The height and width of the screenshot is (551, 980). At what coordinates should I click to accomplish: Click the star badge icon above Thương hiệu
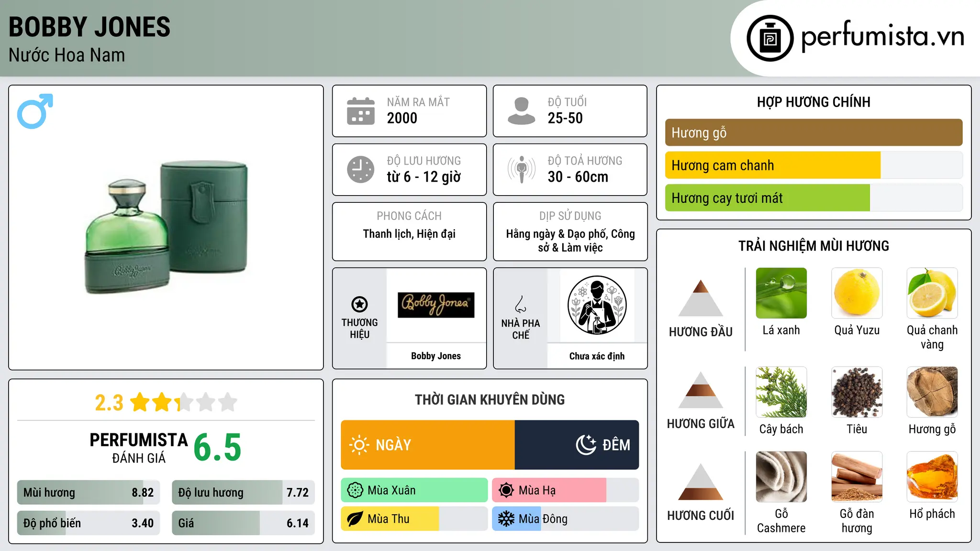[359, 304]
